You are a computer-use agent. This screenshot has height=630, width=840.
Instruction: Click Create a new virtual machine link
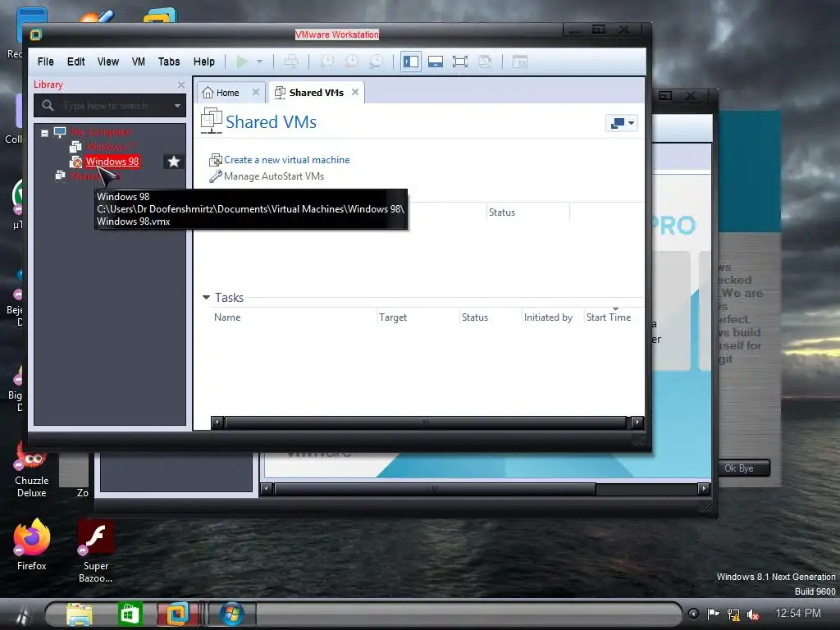[286, 160]
